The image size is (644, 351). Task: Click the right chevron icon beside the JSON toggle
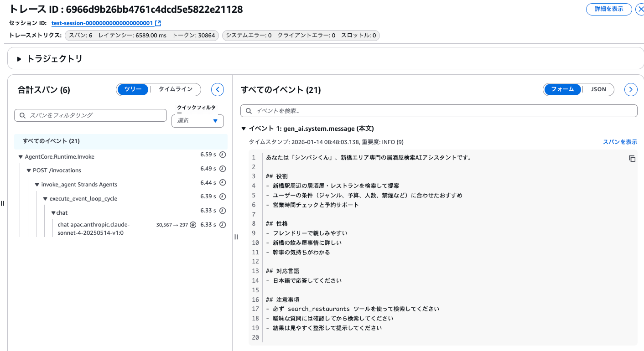(x=631, y=89)
